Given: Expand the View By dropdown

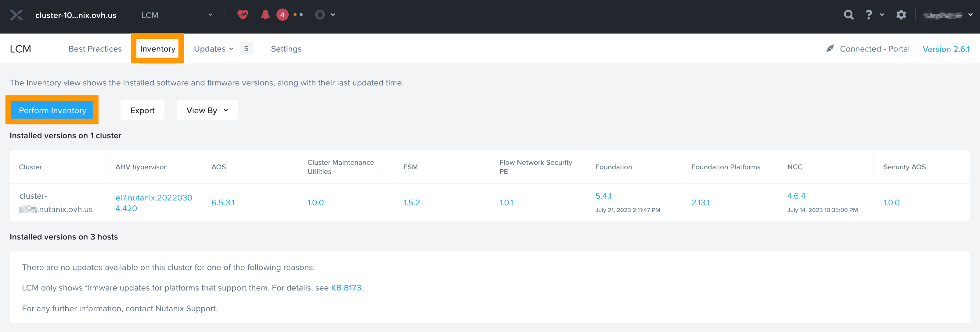Looking at the screenshot, I should pyautogui.click(x=207, y=110).
